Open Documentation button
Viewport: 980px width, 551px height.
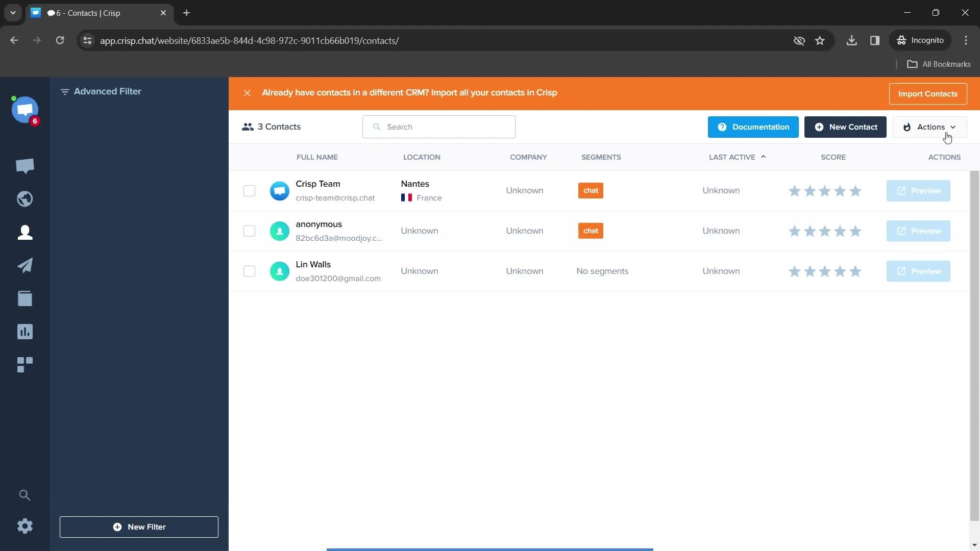point(753,127)
